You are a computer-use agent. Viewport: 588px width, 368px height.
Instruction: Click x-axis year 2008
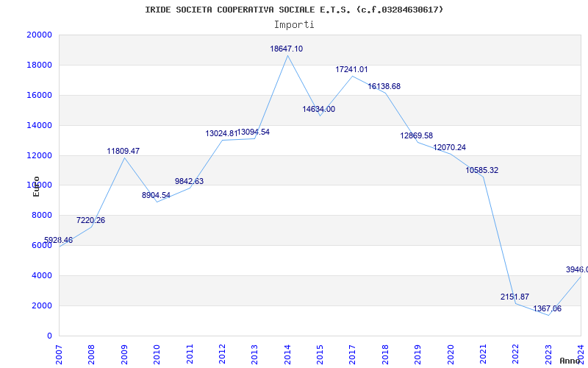tap(92, 354)
